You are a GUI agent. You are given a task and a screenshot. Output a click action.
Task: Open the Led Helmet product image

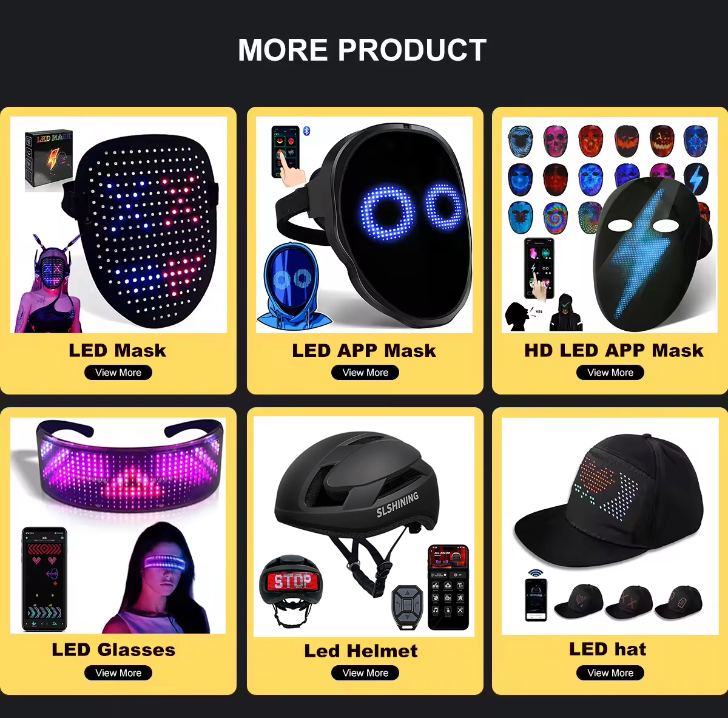pos(364,527)
